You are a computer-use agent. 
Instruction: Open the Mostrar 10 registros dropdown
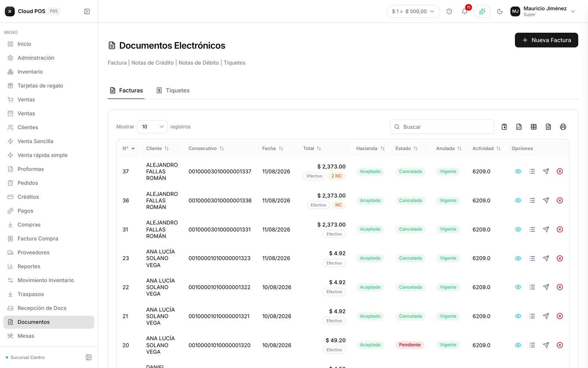coord(152,127)
